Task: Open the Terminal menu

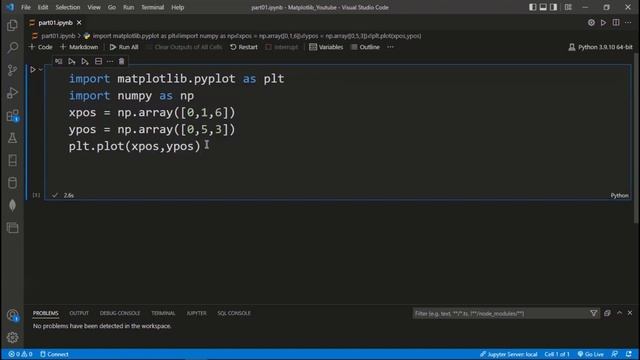Action: click(152, 7)
